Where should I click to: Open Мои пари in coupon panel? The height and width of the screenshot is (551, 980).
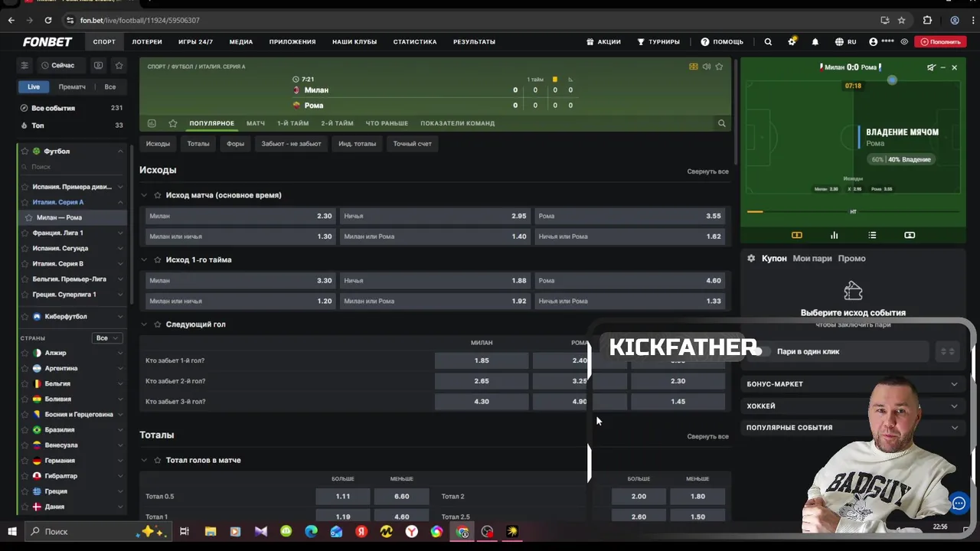coord(812,259)
